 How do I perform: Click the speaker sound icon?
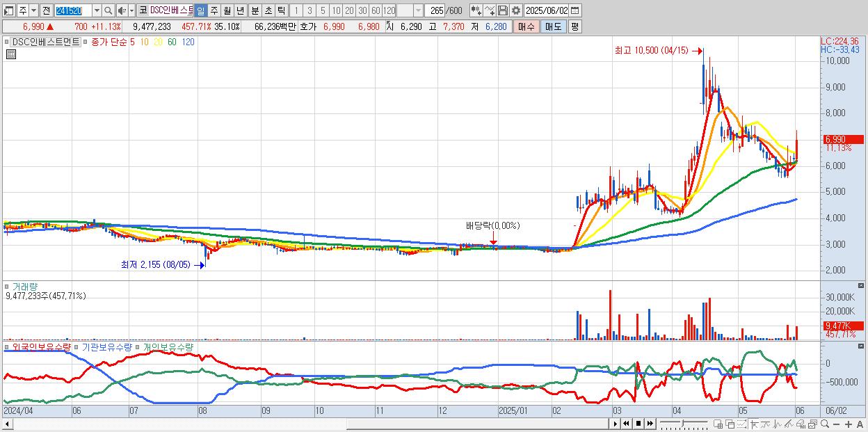click(122, 11)
